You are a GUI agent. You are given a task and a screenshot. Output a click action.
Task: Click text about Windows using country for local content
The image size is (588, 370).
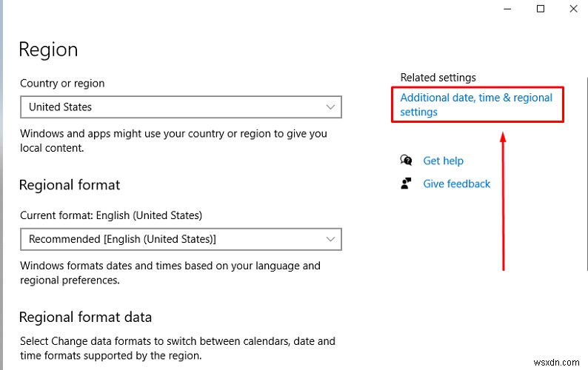coord(173,141)
